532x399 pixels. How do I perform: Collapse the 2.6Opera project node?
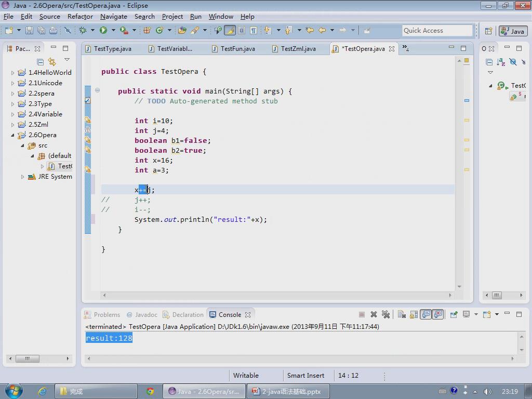point(12,135)
